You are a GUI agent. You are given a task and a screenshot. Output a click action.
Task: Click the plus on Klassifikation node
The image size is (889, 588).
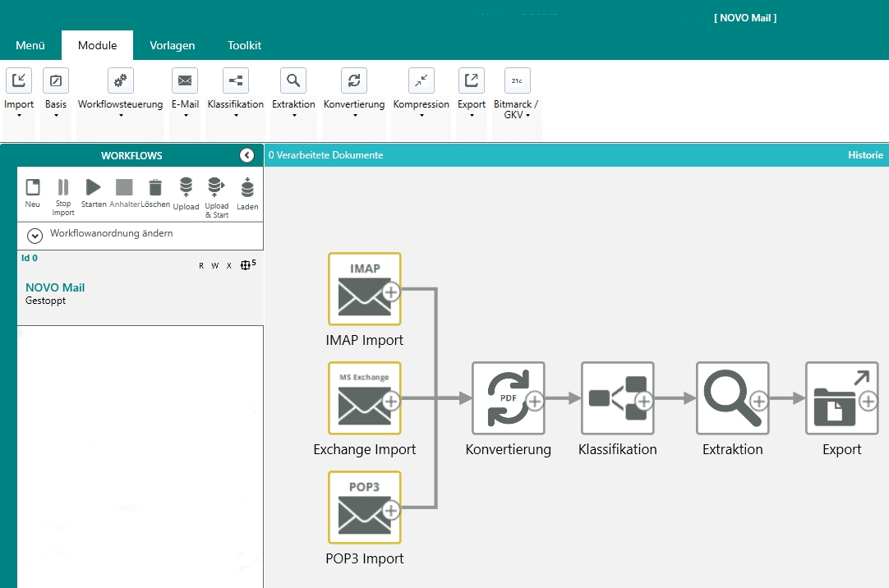[x=643, y=401]
